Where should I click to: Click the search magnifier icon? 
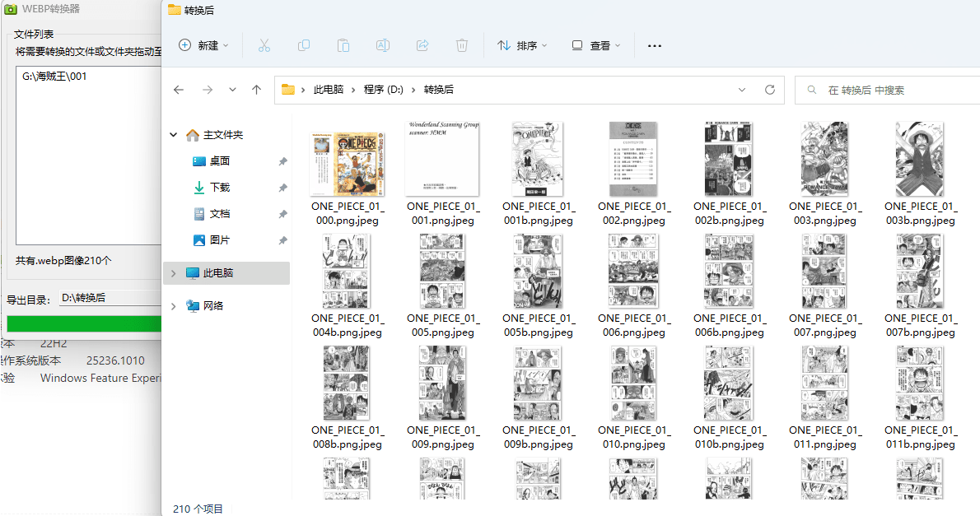point(811,90)
